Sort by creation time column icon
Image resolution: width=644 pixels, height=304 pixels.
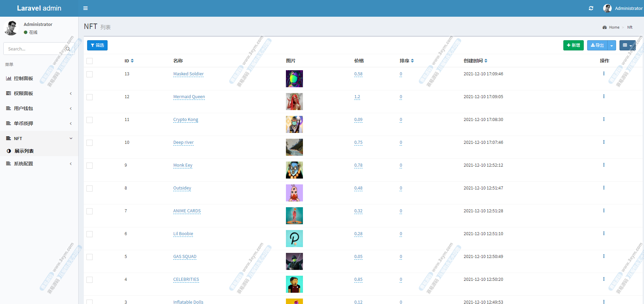point(486,61)
